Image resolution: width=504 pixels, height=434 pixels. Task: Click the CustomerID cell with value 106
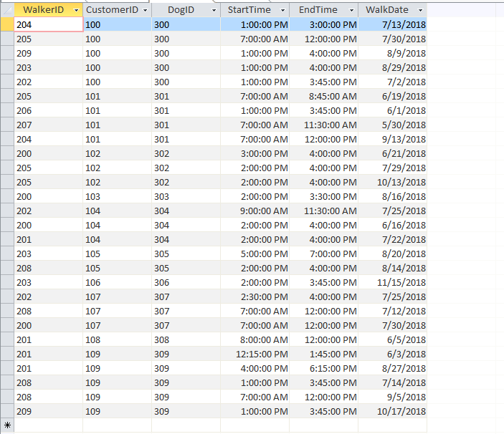coord(118,282)
